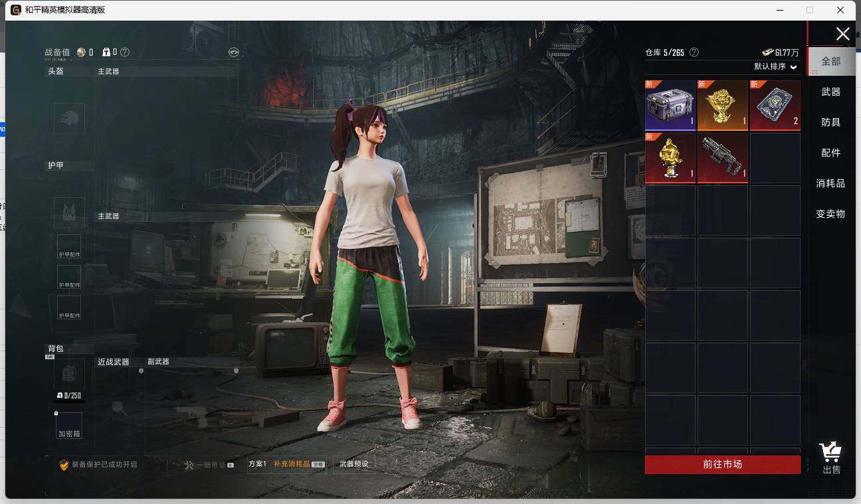This screenshot has height=504, width=861.
Task: Switch to the 变卖物 category tab
Action: pyautogui.click(x=831, y=214)
